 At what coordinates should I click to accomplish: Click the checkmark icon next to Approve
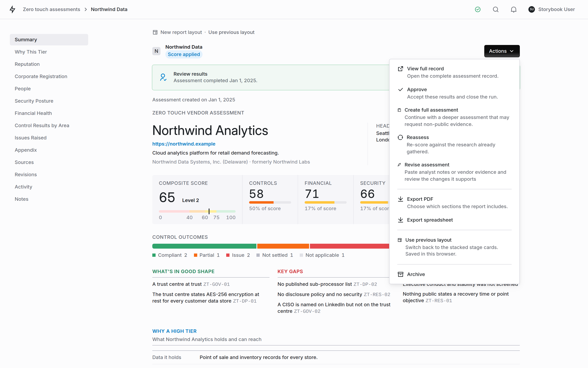coord(400,90)
